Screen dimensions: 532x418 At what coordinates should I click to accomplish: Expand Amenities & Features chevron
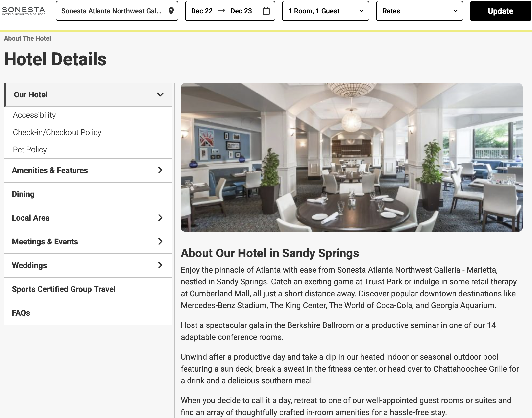(x=160, y=170)
